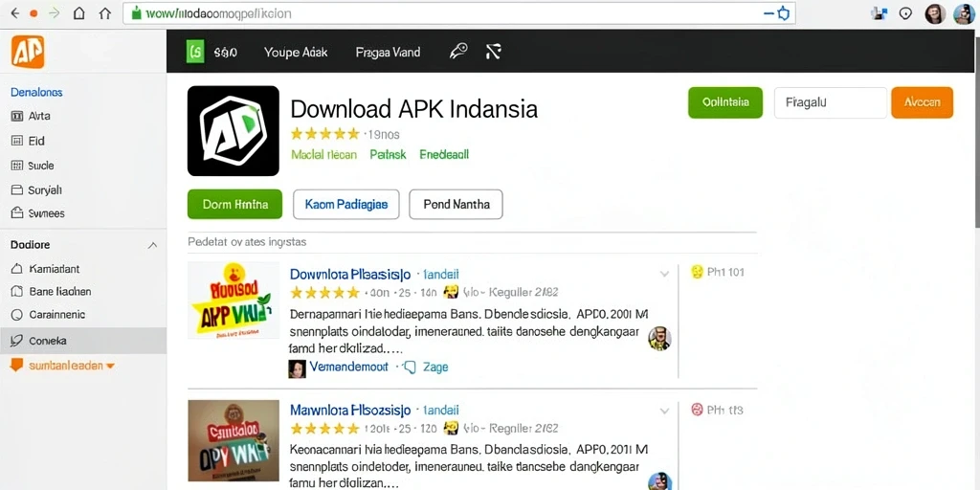The height and width of the screenshot is (490, 980).
Task: Expand the chevron on second app listing
Action: pyautogui.click(x=664, y=412)
